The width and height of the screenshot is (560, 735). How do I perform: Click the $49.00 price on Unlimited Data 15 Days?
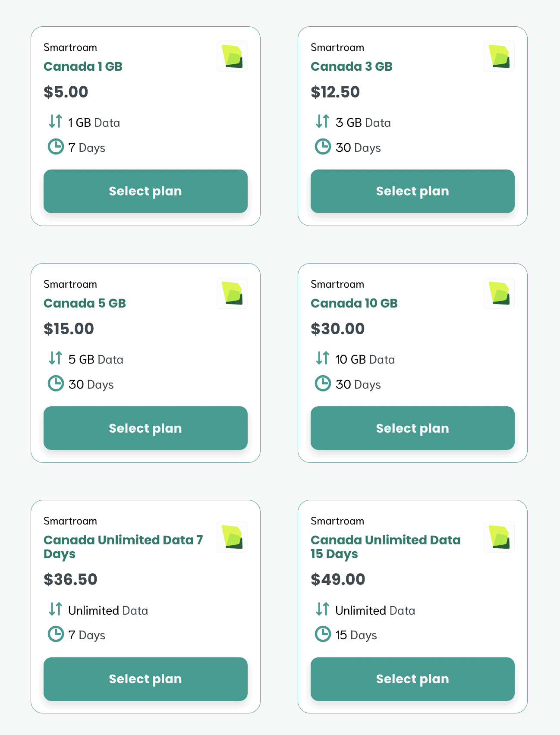pyautogui.click(x=338, y=579)
